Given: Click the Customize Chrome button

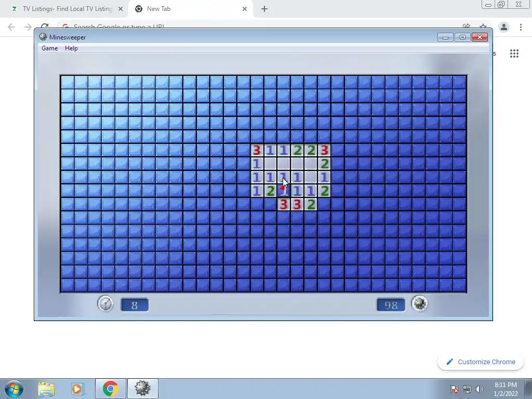Looking at the screenshot, I should tap(481, 362).
